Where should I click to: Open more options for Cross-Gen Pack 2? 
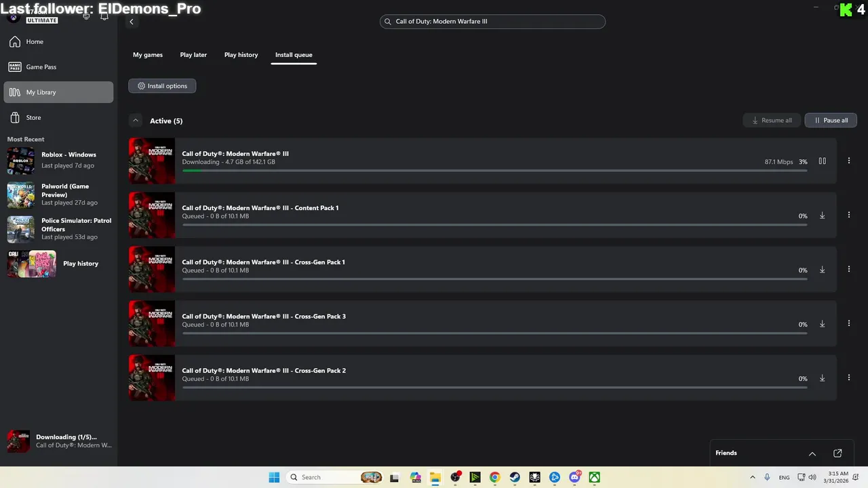coord(848,378)
